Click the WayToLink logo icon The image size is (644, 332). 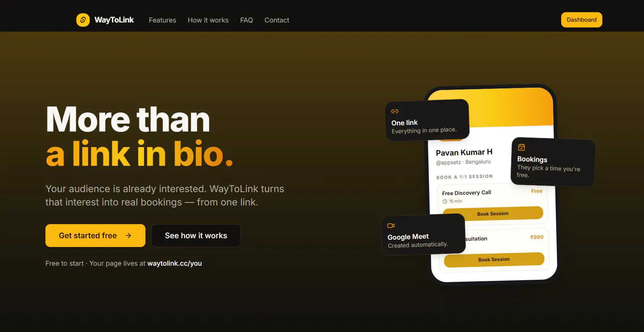point(83,20)
